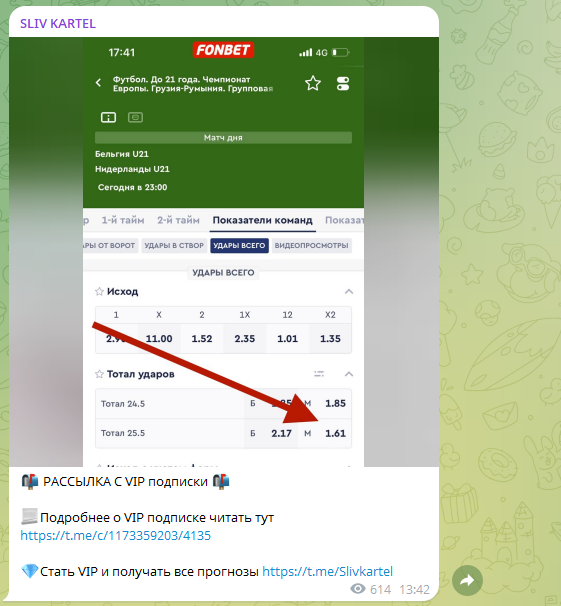Select the УДАРЫ В СТВОР filter chip
Viewport: 561px width, 606px height.
click(174, 245)
